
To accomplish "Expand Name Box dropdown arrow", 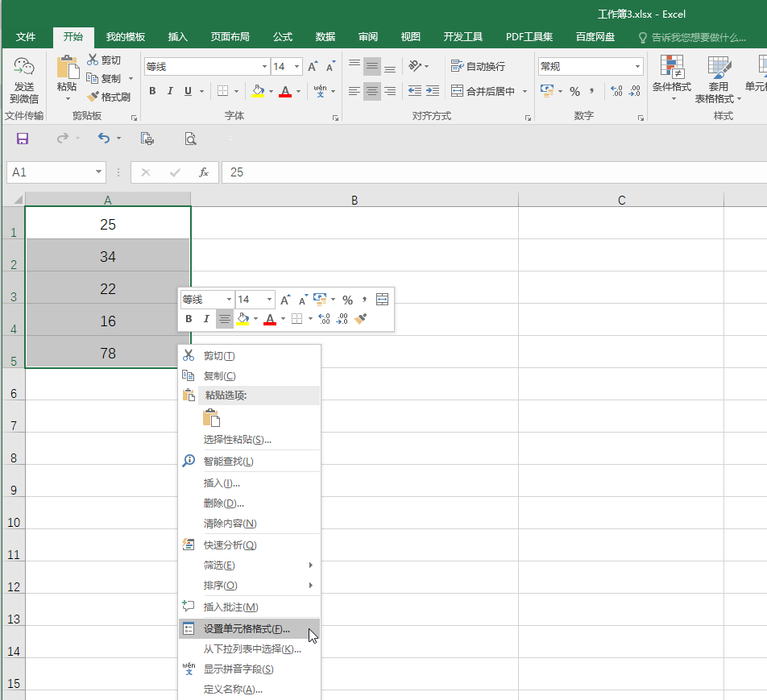I will pyautogui.click(x=98, y=172).
